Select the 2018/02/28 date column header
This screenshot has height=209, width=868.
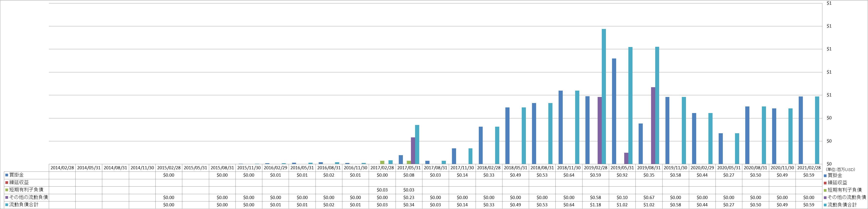(489, 168)
